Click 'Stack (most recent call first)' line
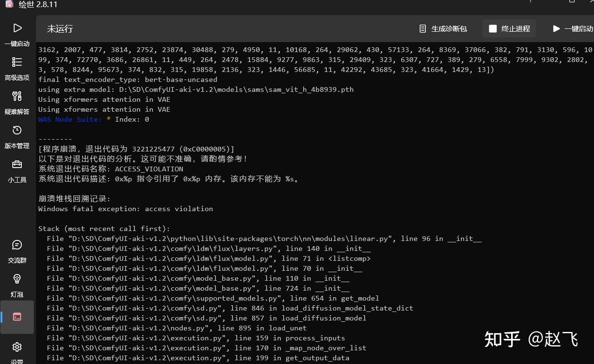The image size is (594, 364). [104, 229]
